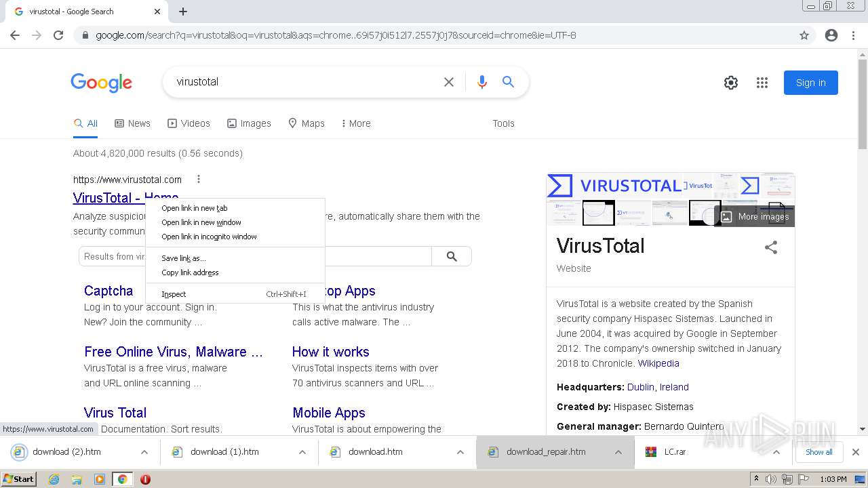868x488 pixels.
Task: Open the How it works sitelink
Action: (331, 352)
